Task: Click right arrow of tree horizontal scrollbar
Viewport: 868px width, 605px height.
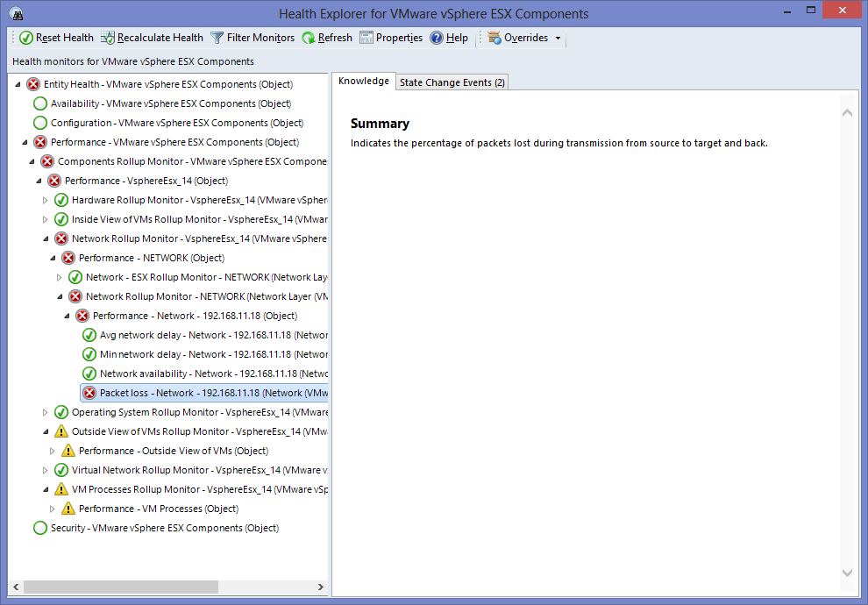Action: click(321, 587)
